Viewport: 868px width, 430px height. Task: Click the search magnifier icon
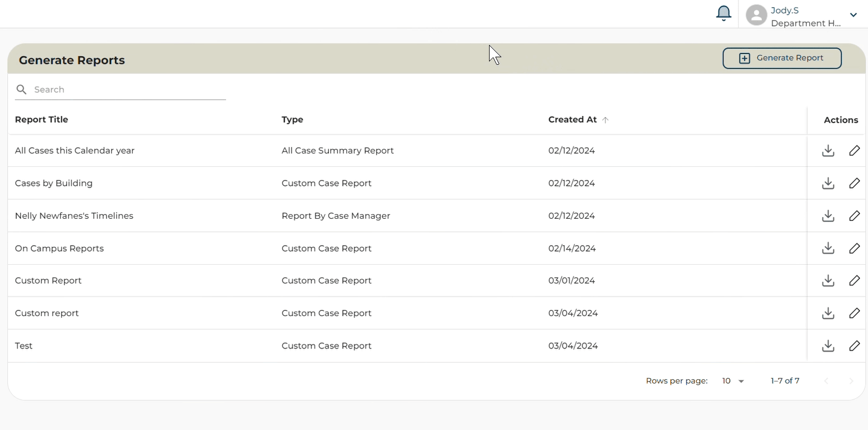click(x=22, y=89)
